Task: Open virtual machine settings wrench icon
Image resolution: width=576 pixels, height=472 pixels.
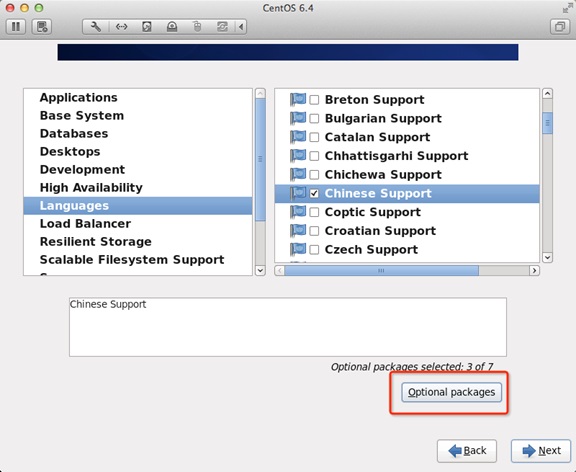Action: (x=96, y=27)
